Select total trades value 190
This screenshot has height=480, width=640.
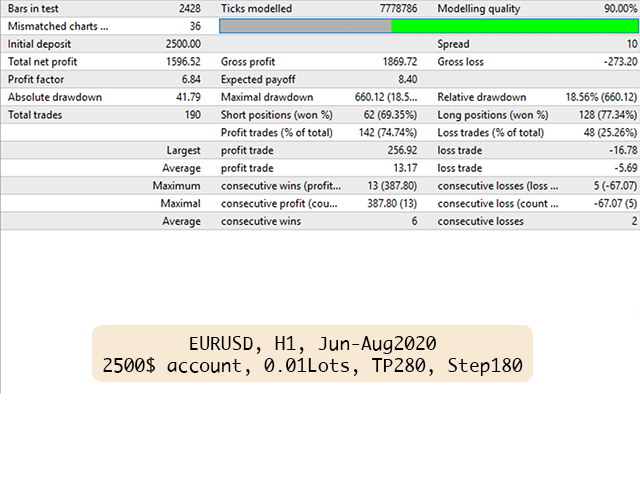pos(193,115)
